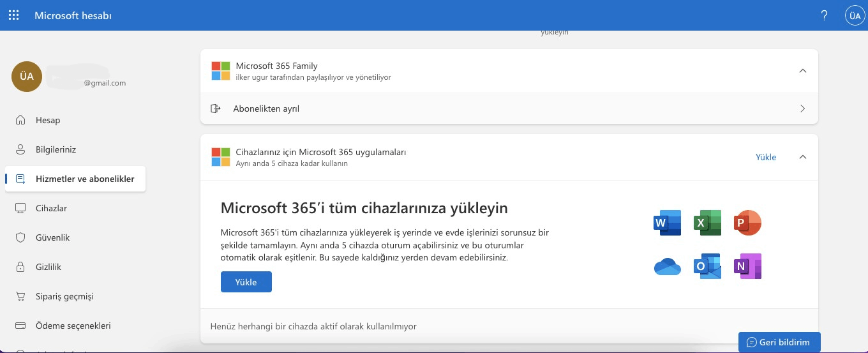Click ilker ugur tarafından paylaşılıyor text

[313, 77]
